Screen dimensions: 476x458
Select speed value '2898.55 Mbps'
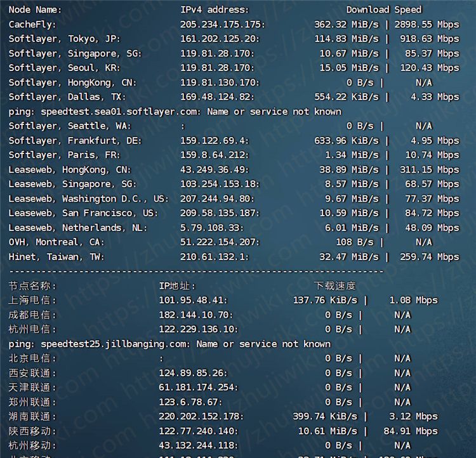click(427, 24)
